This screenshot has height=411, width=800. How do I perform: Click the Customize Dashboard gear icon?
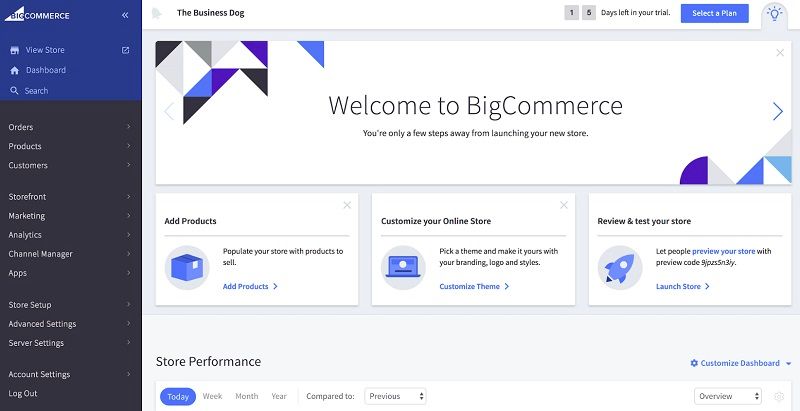[x=694, y=363]
